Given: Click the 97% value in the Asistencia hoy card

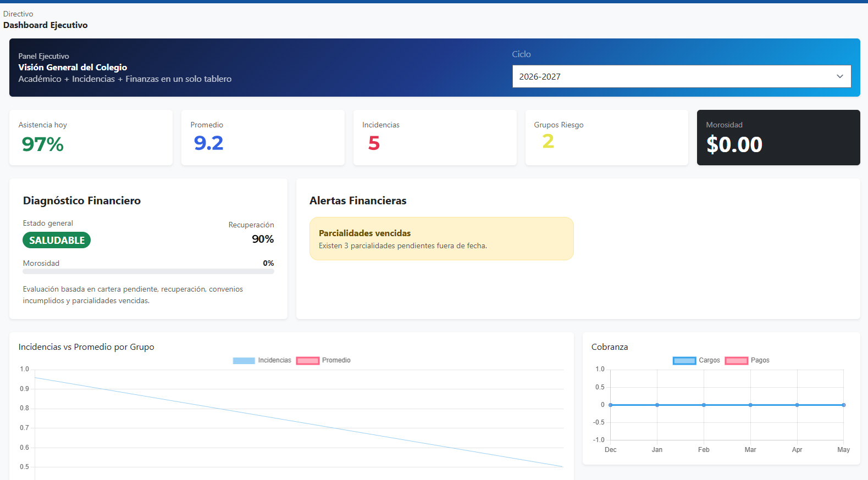Looking at the screenshot, I should (x=43, y=144).
